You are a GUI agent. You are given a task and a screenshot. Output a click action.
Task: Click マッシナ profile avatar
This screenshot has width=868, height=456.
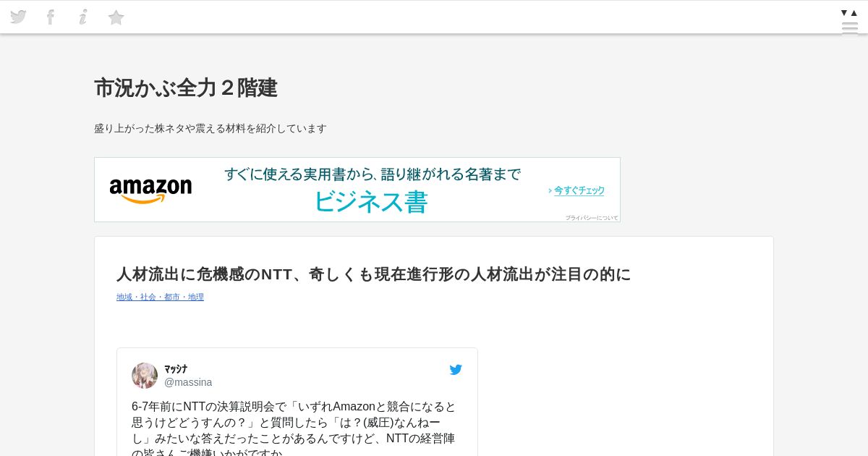click(145, 376)
